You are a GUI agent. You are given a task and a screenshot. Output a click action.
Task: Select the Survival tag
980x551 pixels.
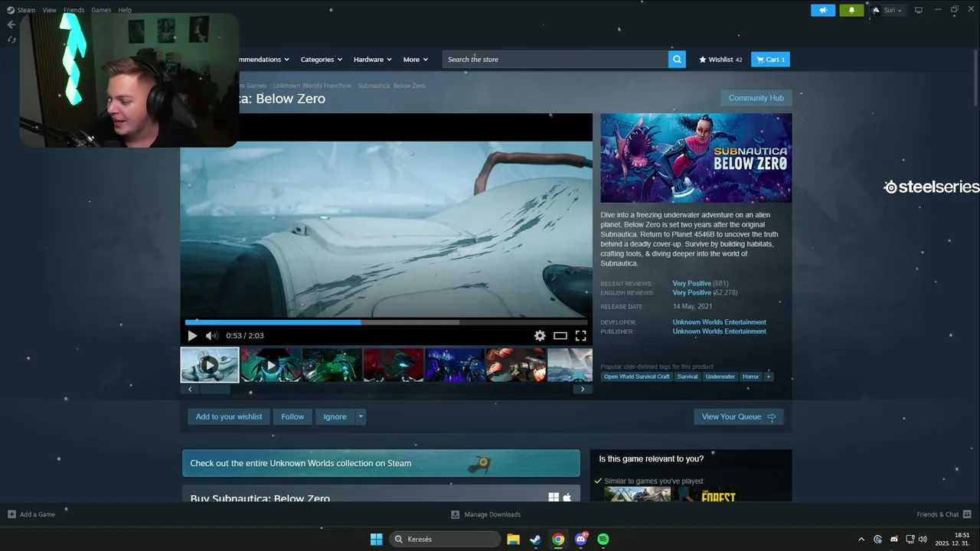[x=688, y=377]
